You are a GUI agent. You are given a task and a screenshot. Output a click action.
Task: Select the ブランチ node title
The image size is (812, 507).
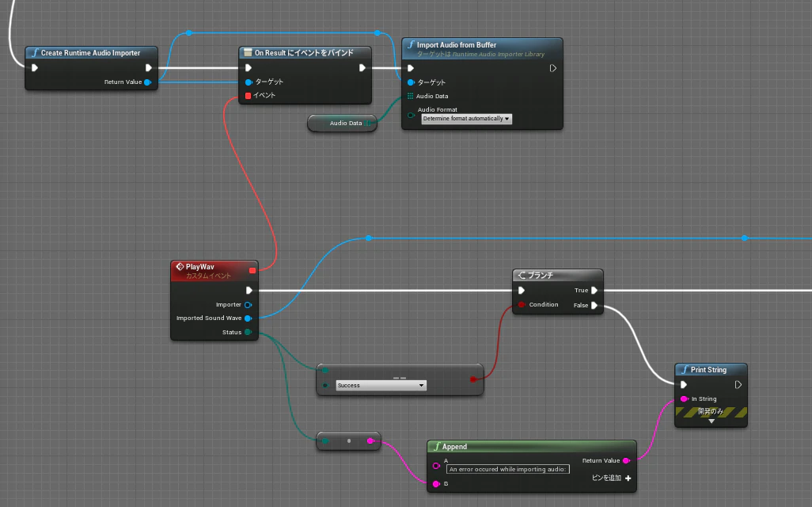[541, 275]
